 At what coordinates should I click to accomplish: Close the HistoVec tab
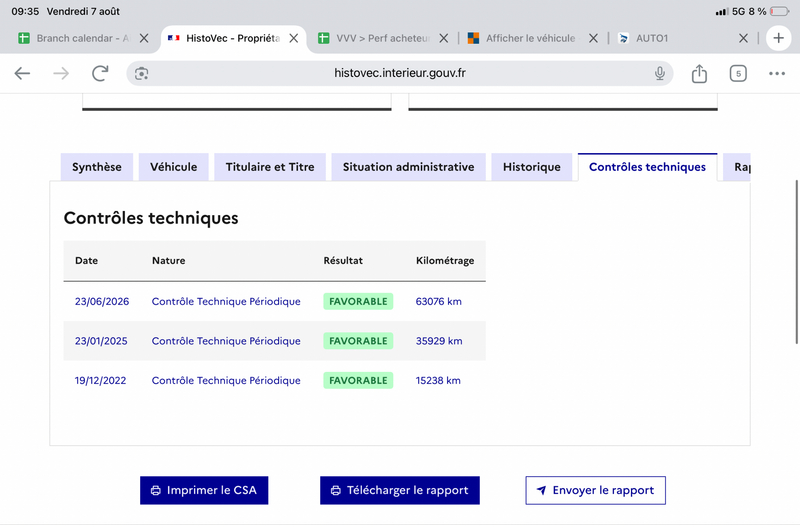[294, 38]
